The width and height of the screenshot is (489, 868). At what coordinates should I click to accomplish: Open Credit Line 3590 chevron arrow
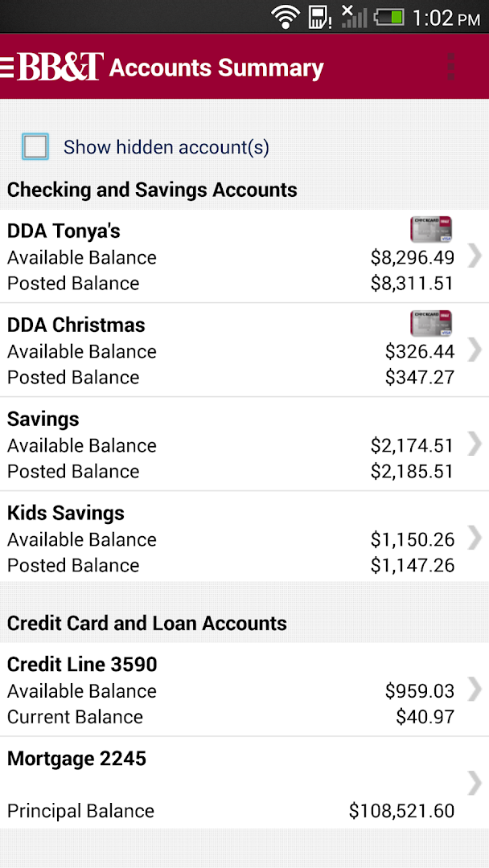pos(475,689)
